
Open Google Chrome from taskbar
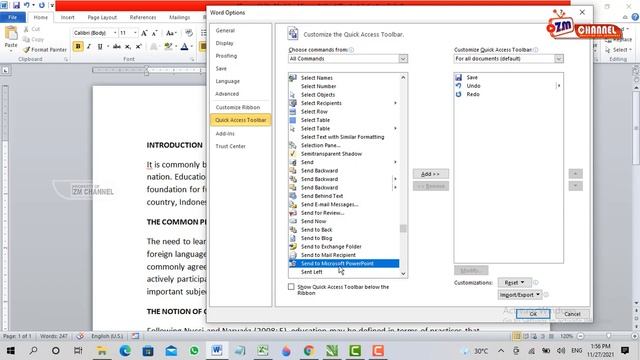coord(309,351)
